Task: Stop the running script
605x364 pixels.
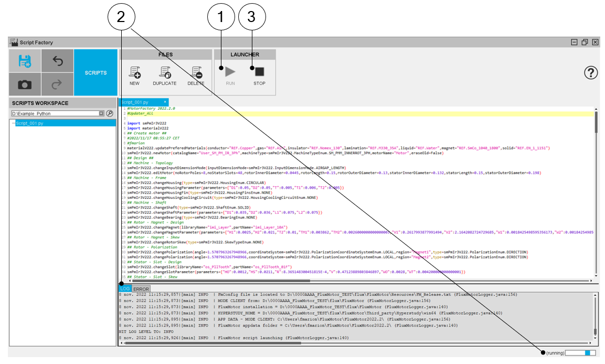Action: click(259, 76)
